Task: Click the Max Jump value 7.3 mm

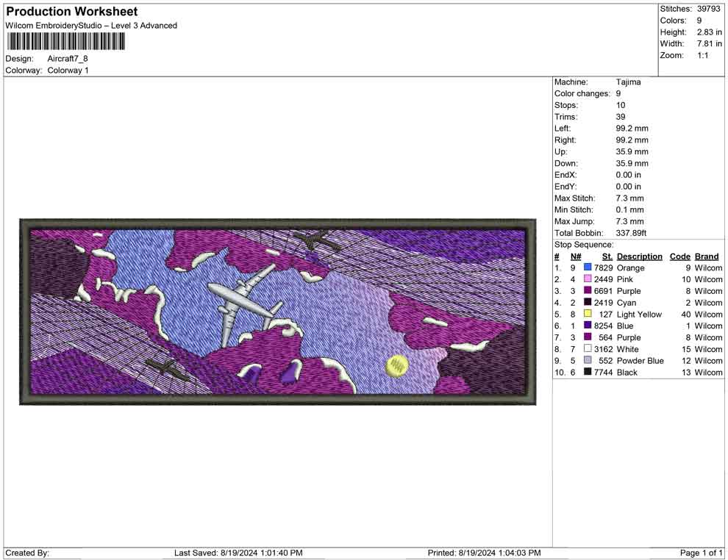Action: [630, 221]
